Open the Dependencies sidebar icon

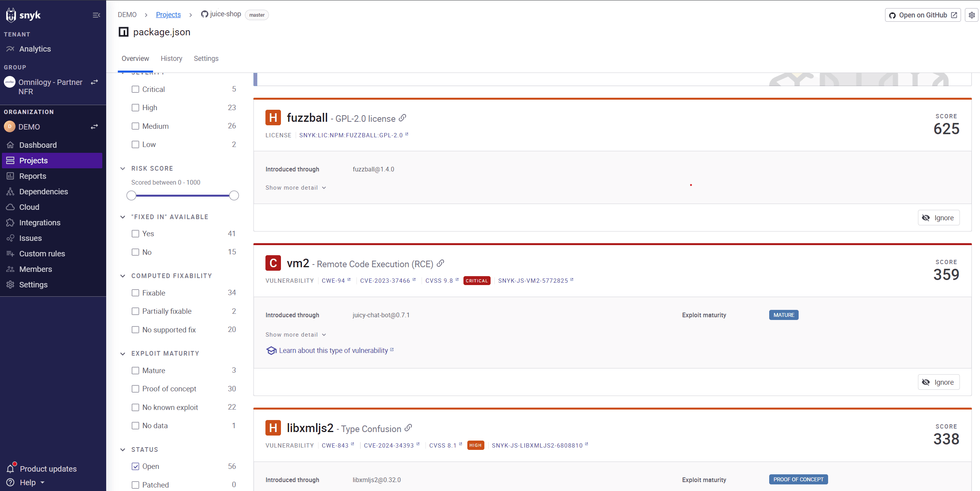[x=10, y=192]
